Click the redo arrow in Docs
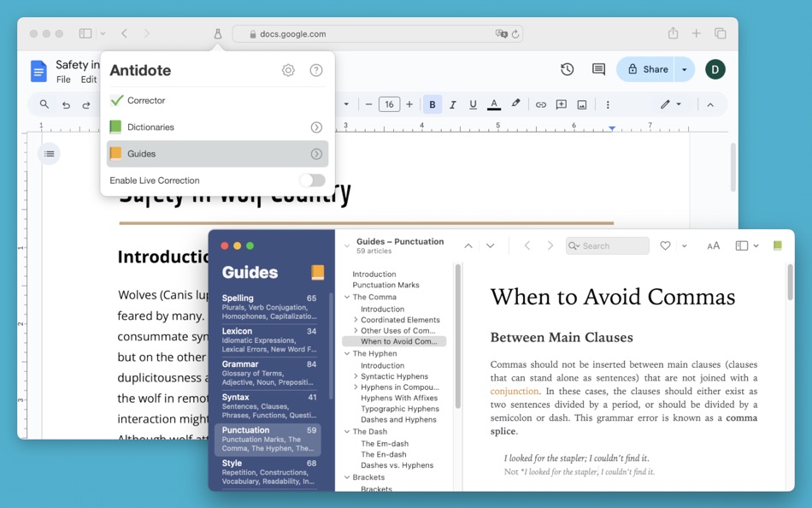Screen dimensions: 812x508 (86, 104)
